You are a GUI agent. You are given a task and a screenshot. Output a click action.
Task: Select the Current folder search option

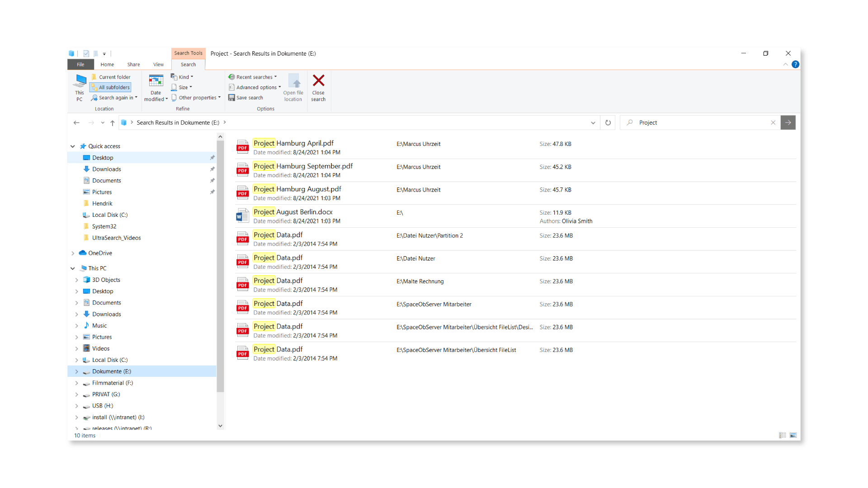[110, 77]
